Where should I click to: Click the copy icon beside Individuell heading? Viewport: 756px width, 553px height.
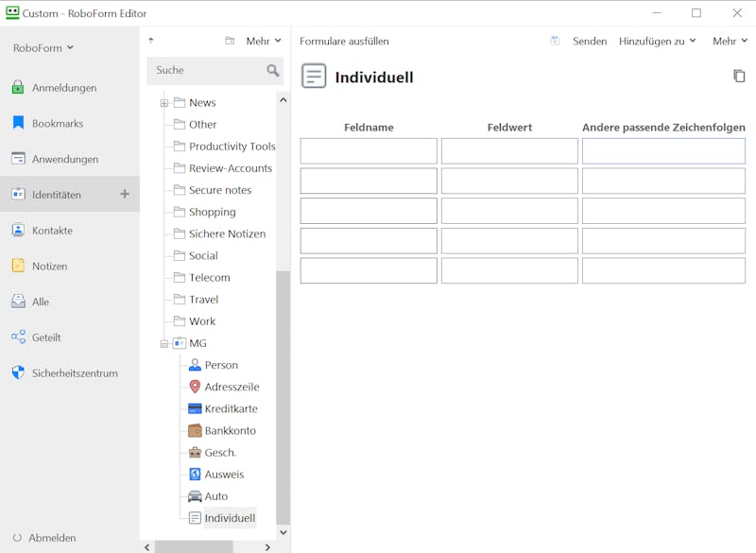coord(739,77)
